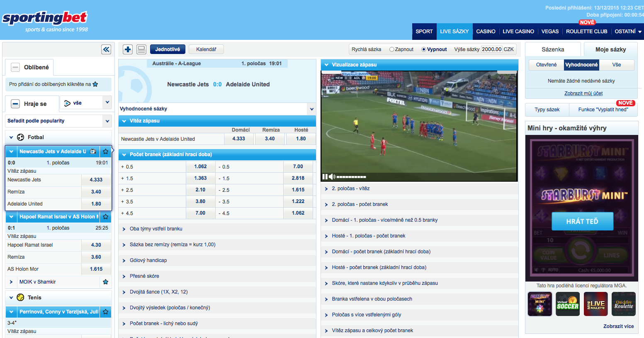Open OSTATNÍ menu dropdown
Image resolution: width=644 pixels, height=338 pixels.
[628, 32]
